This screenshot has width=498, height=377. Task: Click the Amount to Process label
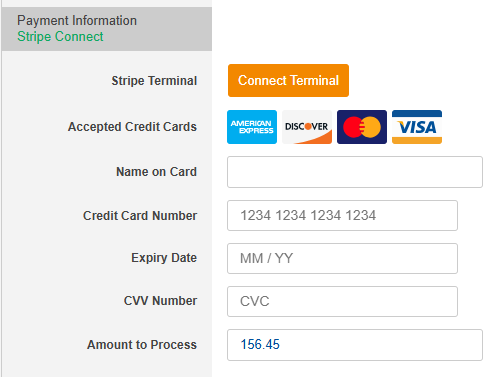pos(142,345)
